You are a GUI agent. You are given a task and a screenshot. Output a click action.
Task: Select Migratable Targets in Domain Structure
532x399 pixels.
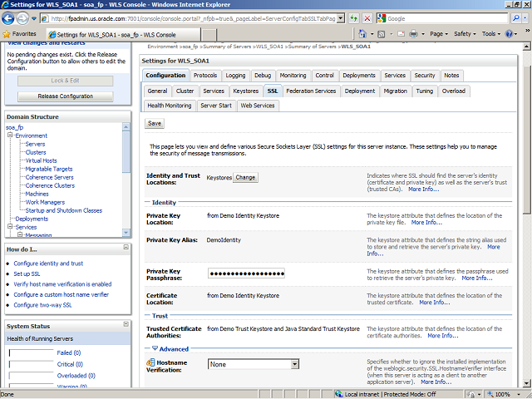(x=48, y=169)
